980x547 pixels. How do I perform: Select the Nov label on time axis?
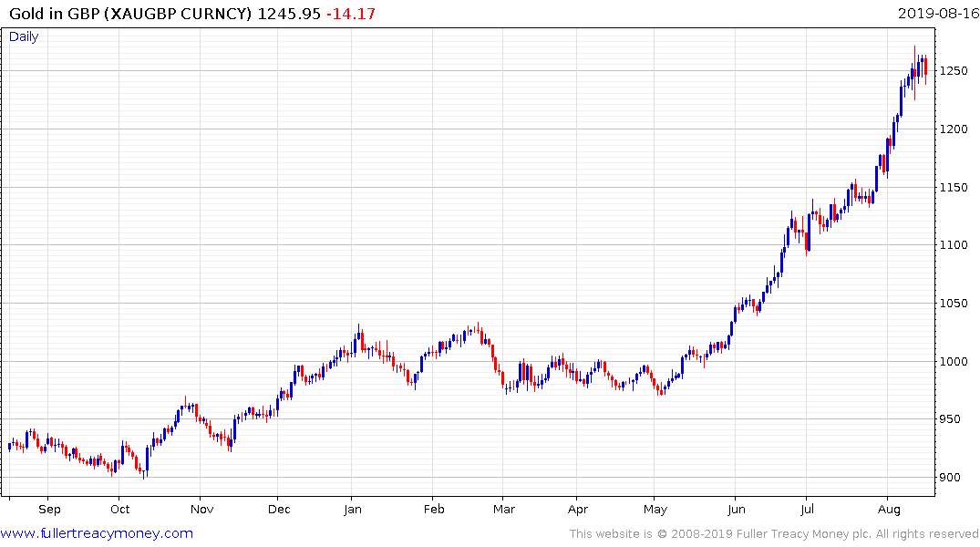click(201, 509)
